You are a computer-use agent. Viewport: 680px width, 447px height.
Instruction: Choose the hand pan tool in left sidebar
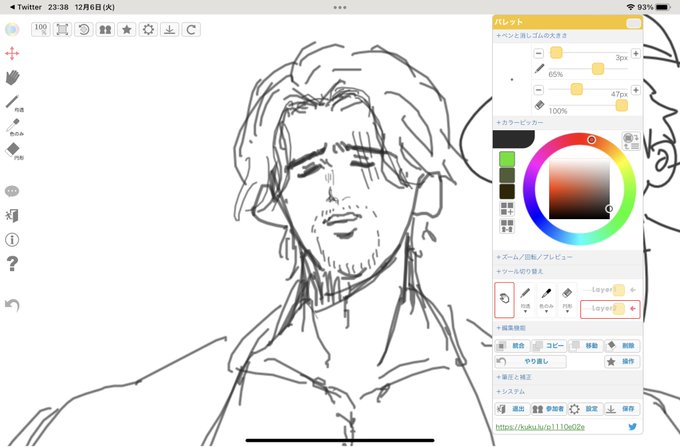[13, 78]
